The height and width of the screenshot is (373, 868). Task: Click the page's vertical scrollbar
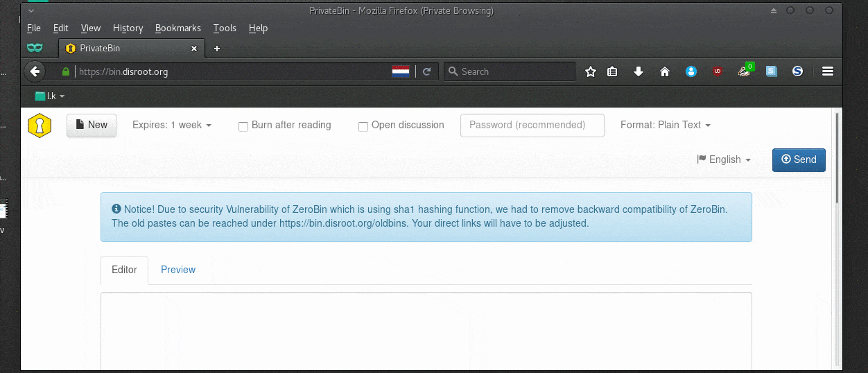coord(837,159)
